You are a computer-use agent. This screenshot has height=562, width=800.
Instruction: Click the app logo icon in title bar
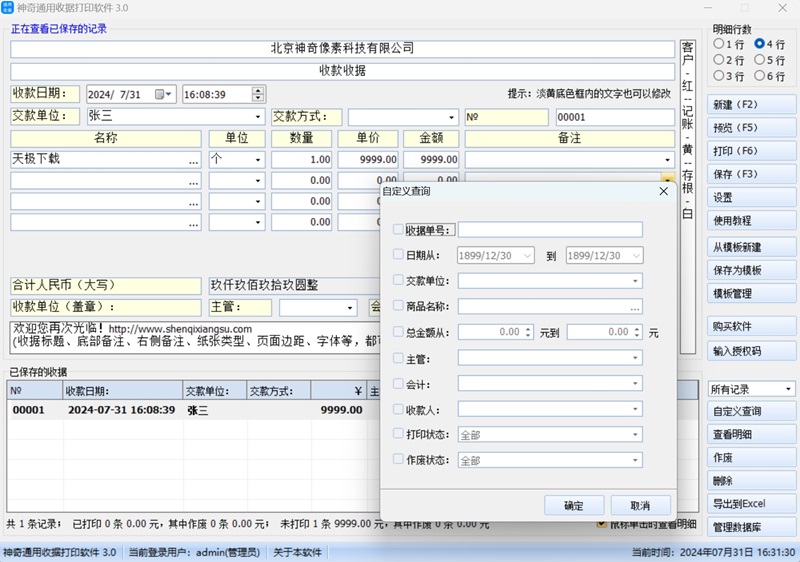[8, 8]
